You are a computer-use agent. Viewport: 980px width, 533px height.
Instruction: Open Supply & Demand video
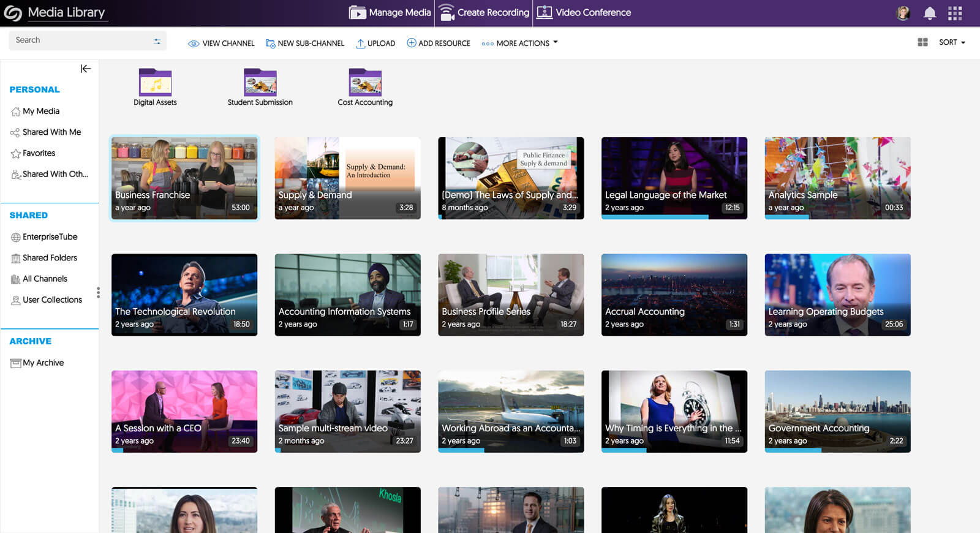coord(348,178)
